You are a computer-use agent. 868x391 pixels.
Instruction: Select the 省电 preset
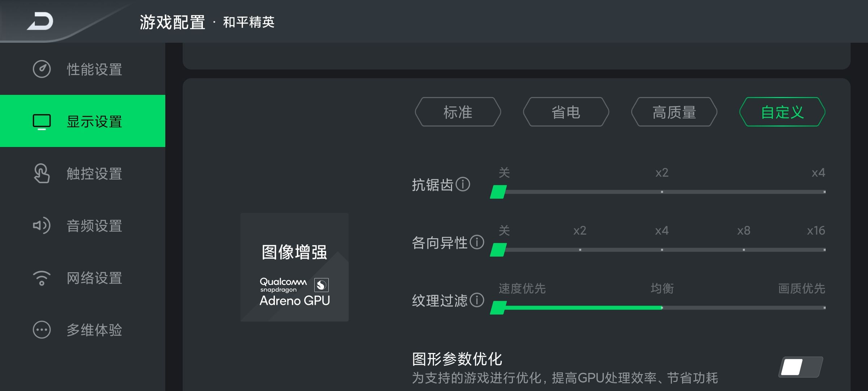[x=566, y=112]
